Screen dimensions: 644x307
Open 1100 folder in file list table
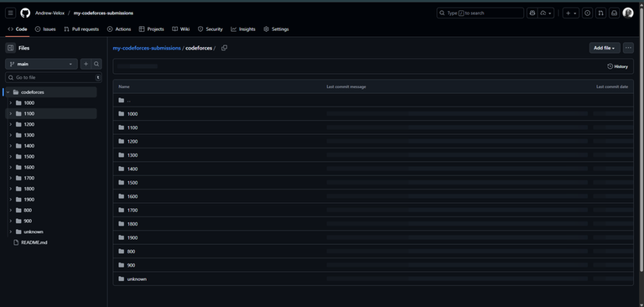132,127
